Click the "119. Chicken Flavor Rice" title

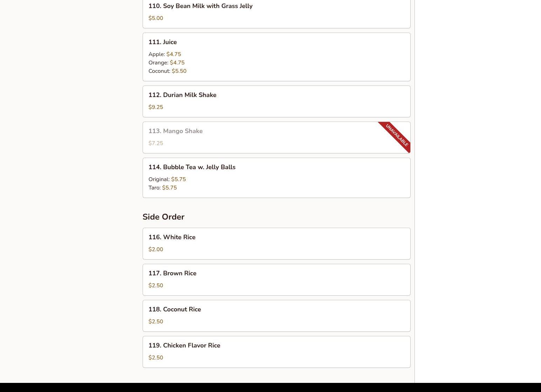tap(184, 345)
